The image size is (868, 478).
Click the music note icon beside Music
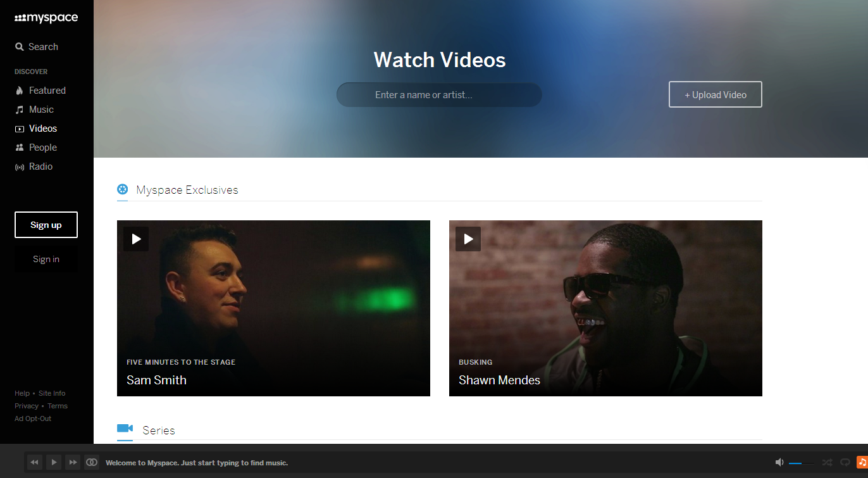tap(20, 110)
